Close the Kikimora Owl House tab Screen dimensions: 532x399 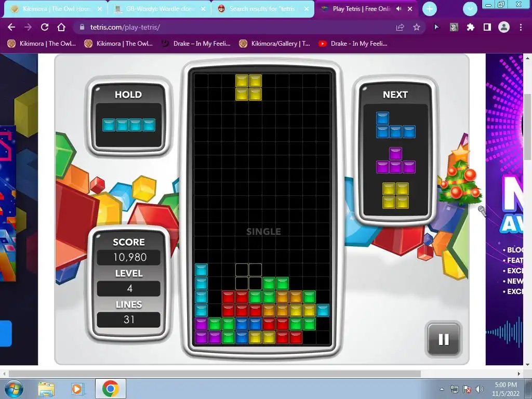tap(100, 9)
